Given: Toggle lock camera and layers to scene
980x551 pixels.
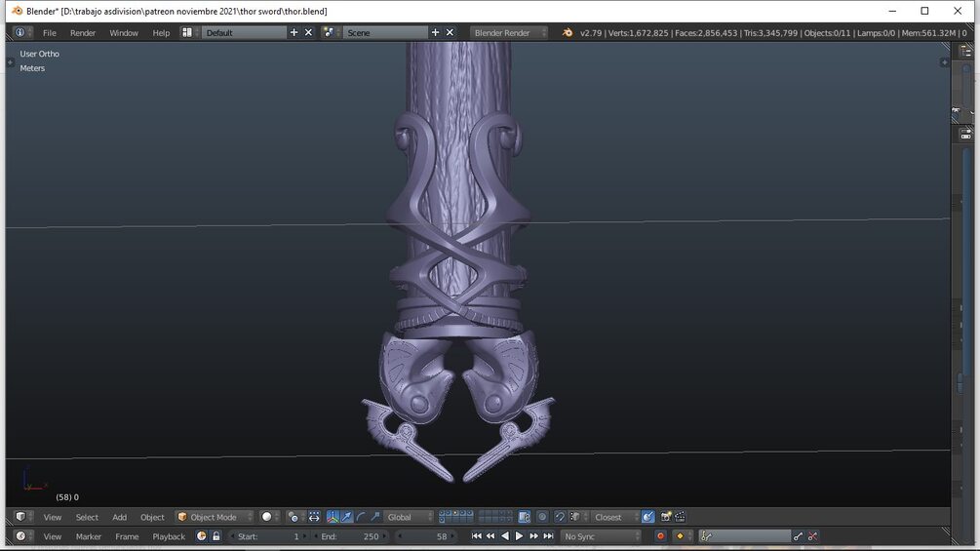Looking at the screenshot, I should [525, 517].
